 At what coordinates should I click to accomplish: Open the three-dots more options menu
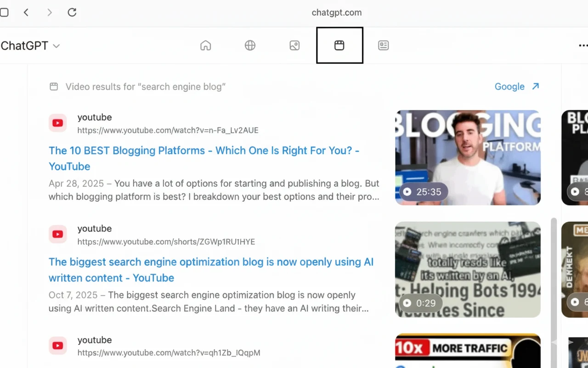pyautogui.click(x=582, y=46)
